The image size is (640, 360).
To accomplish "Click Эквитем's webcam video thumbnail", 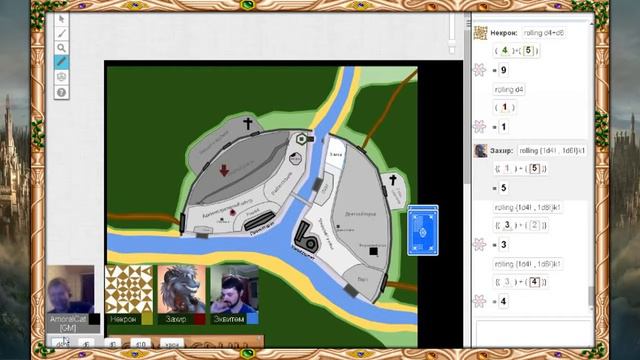I will [x=234, y=289].
